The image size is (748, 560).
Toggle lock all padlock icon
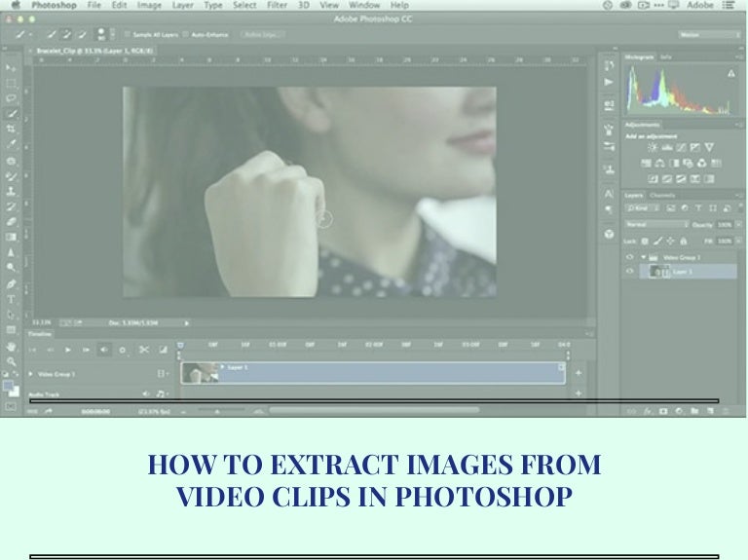click(683, 242)
